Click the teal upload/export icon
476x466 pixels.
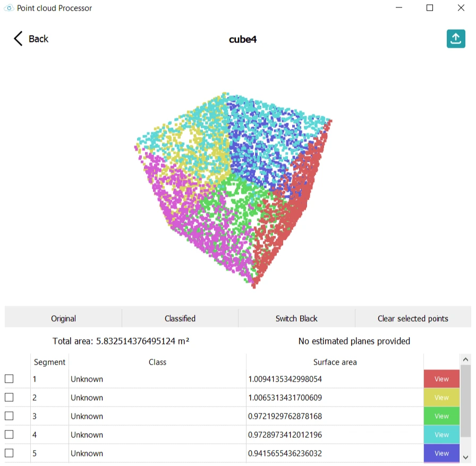[456, 39]
